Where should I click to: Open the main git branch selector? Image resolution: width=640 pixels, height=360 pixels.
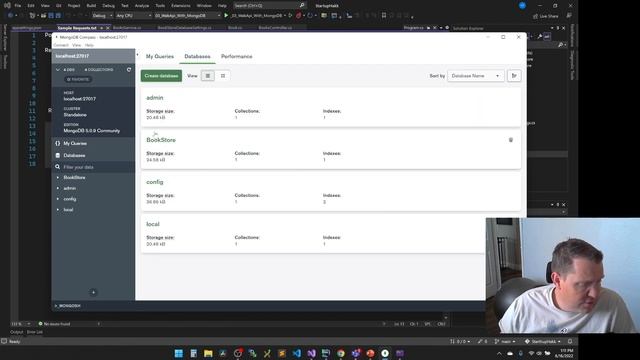(505, 342)
